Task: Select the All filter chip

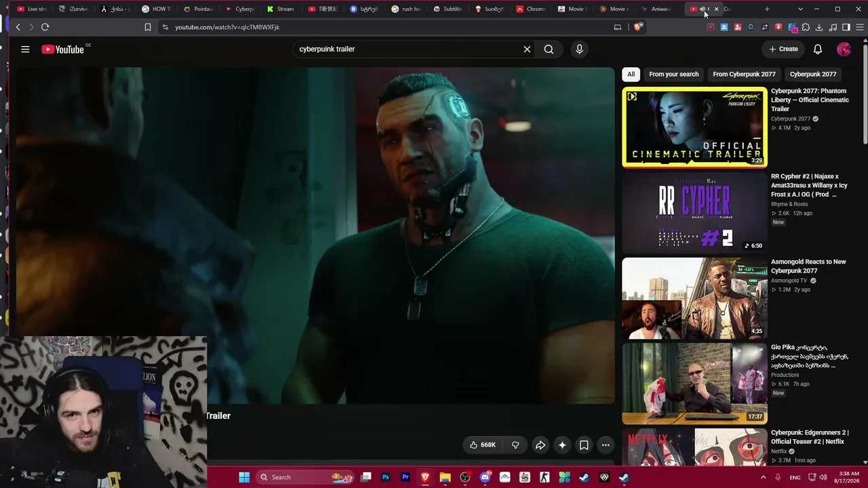Action: click(x=631, y=74)
